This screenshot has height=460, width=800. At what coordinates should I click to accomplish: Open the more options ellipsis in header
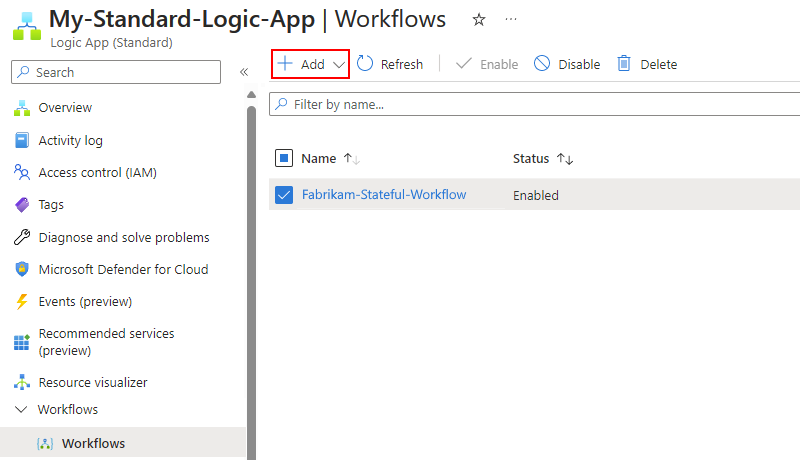coord(512,20)
